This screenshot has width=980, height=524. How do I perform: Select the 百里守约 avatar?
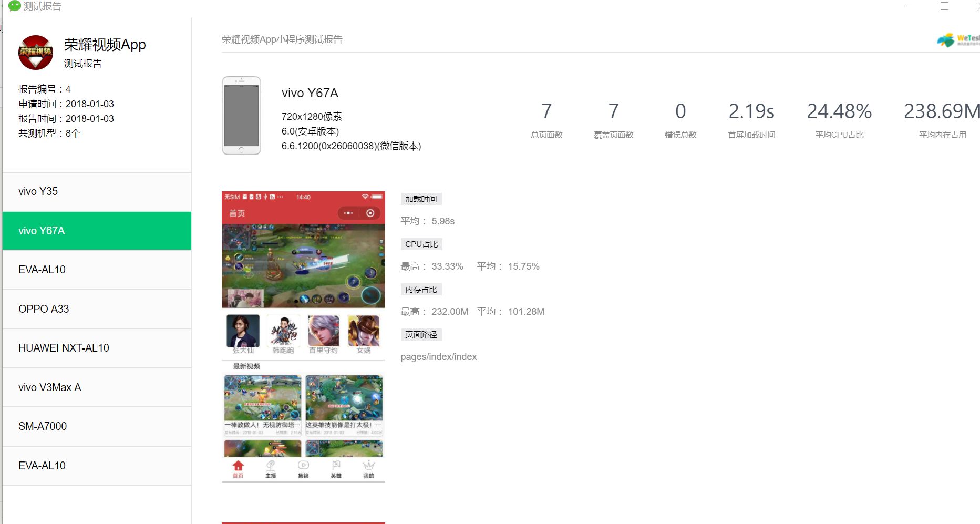[324, 331]
